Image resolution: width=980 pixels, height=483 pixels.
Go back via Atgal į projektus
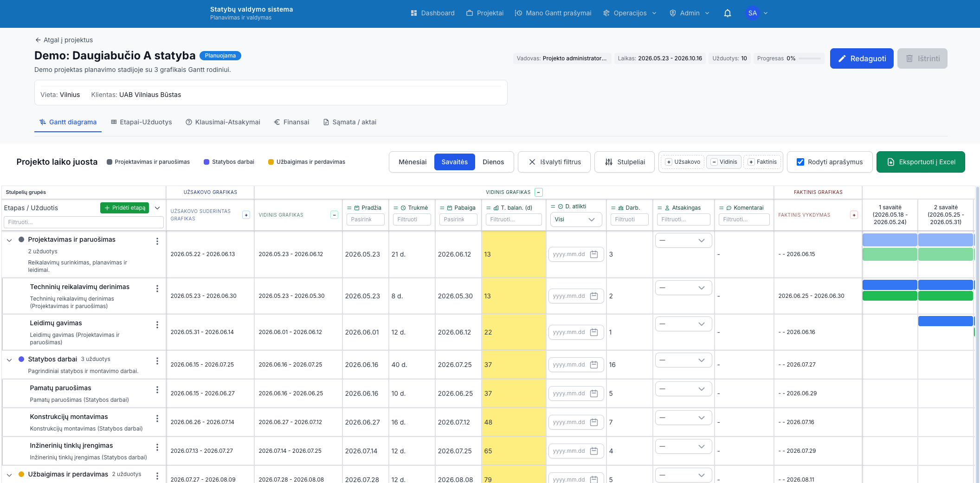pyautogui.click(x=64, y=40)
